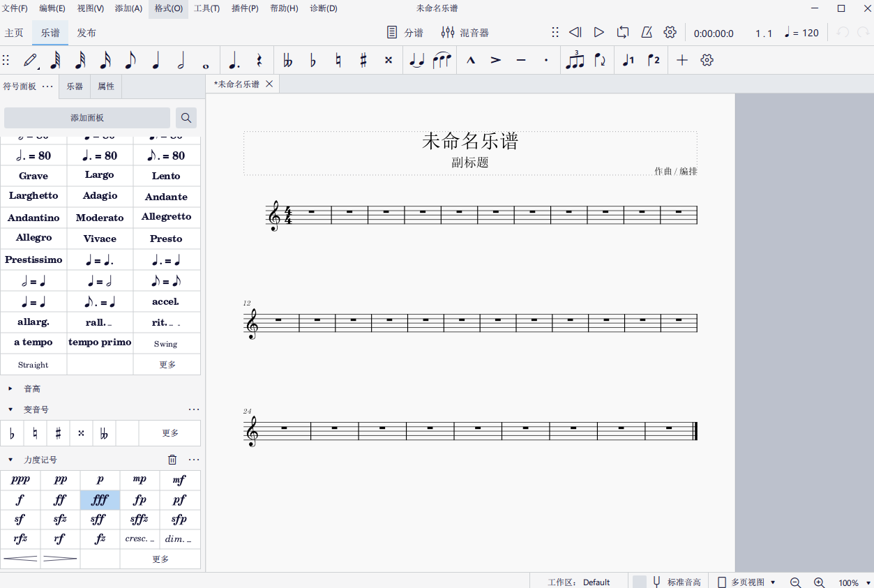Start playback with the play button
Image resolution: width=874 pixels, height=588 pixels.
click(598, 32)
